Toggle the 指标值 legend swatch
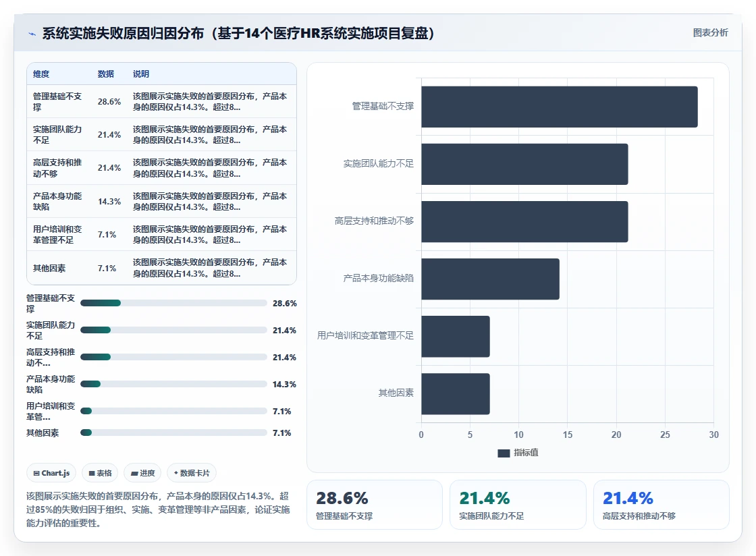Viewport: 756px width, 556px height. pyautogui.click(x=504, y=453)
